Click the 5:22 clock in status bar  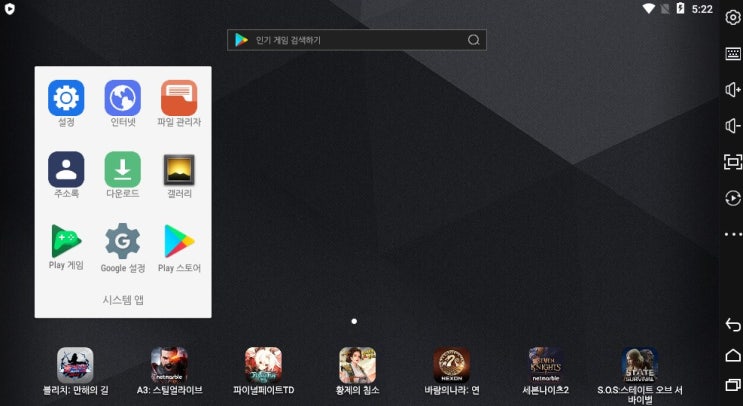702,9
